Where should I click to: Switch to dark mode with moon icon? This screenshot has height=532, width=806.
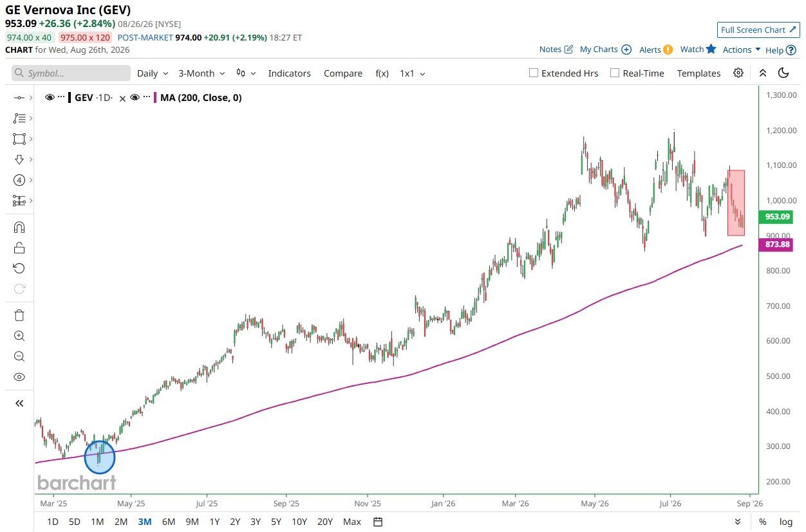point(783,73)
